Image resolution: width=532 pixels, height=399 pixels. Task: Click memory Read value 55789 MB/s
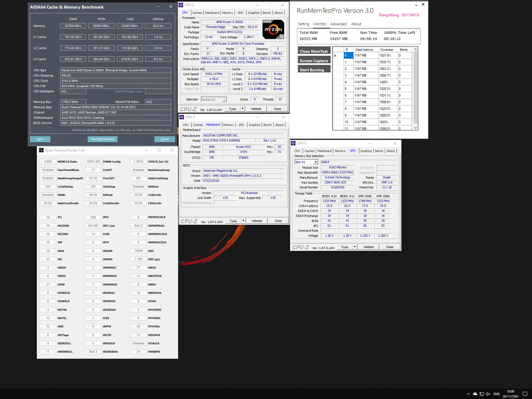pos(73,26)
